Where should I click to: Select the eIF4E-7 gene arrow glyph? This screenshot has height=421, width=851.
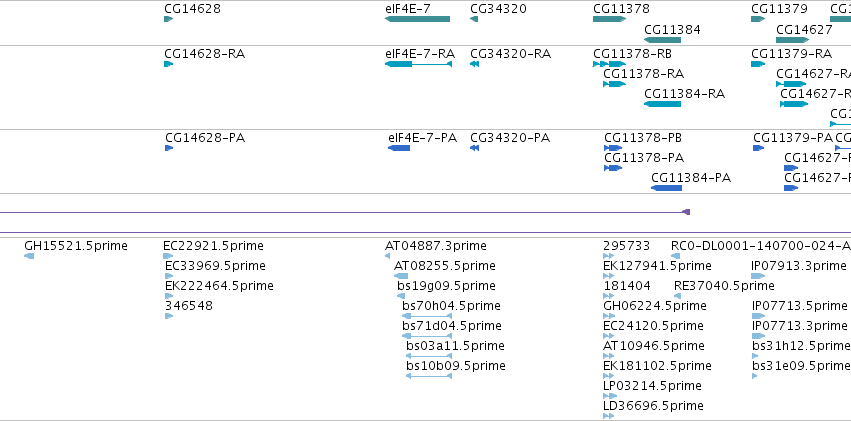tap(417, 19)
